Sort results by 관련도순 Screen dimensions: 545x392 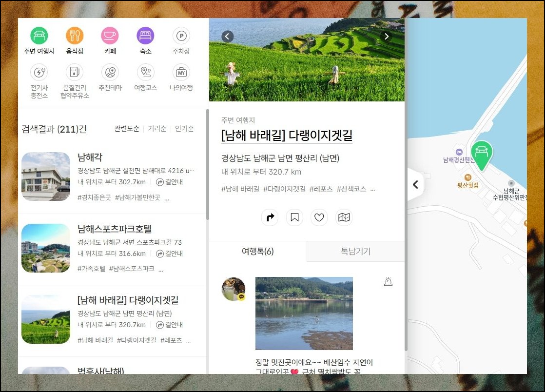coord(127,129)
